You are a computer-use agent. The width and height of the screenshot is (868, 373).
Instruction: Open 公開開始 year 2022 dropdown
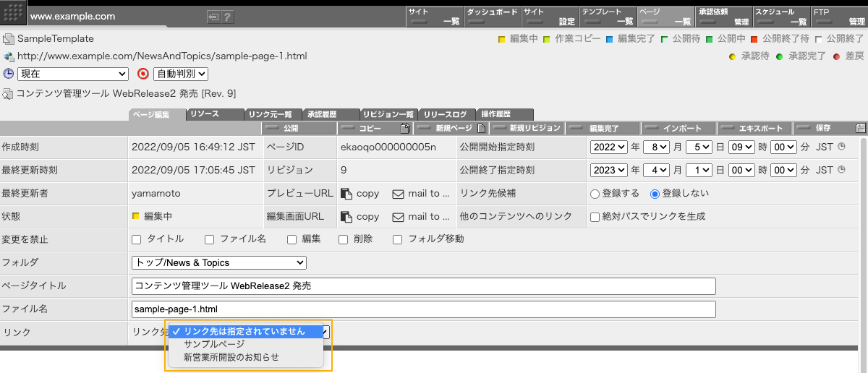coord(609,147)
